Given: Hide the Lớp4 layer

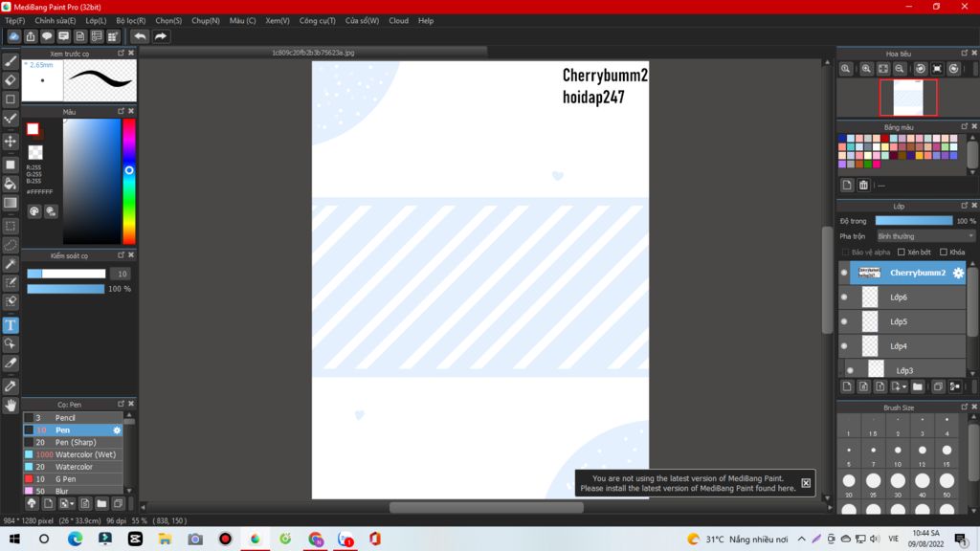Looking at the screenshot, I should tap(844, 345).
